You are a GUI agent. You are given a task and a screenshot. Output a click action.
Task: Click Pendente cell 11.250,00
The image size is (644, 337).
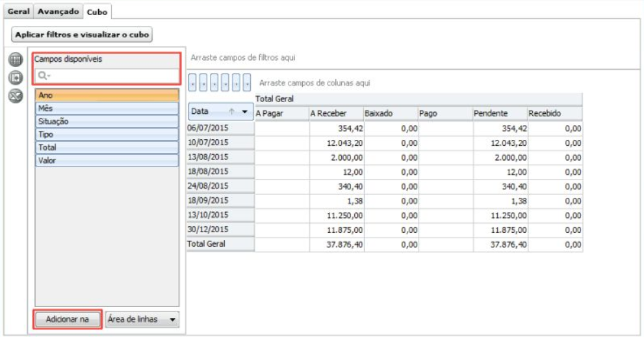tap(500, 216)
